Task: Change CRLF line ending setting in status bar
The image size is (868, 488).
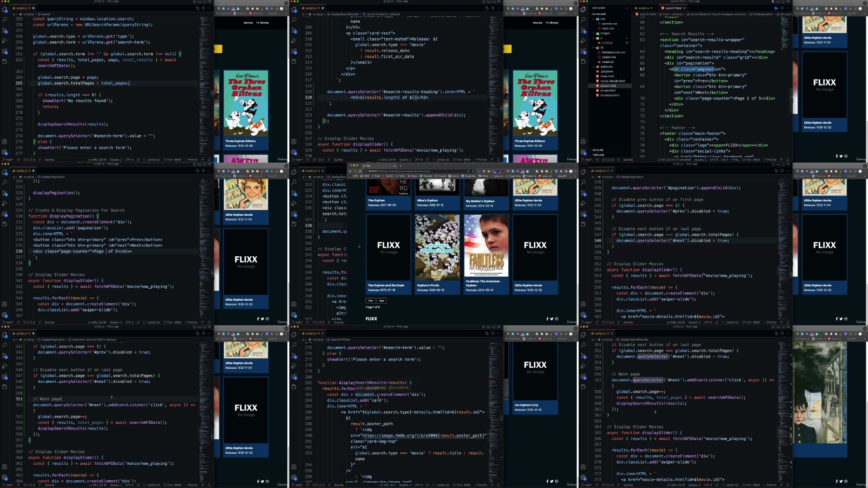Action: (x=724, y=160)
